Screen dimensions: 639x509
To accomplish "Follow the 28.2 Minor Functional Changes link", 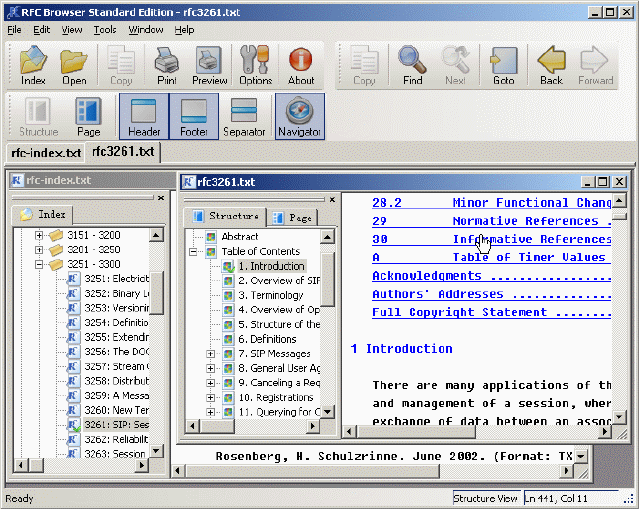I will point(491,203).
